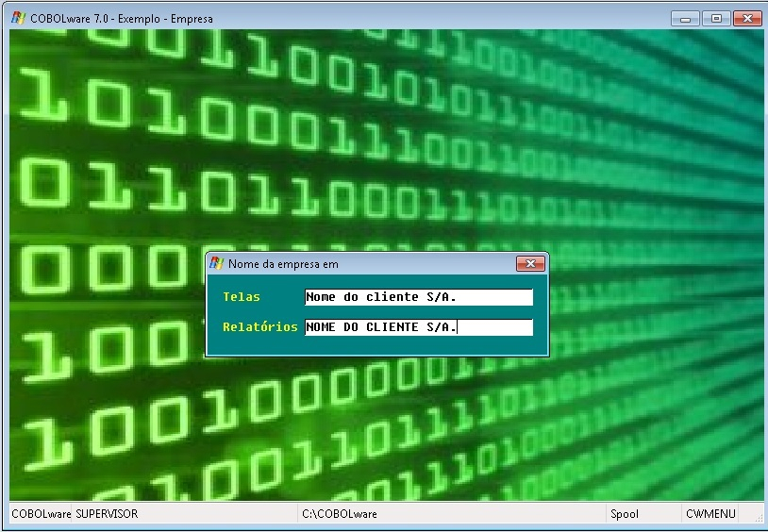
Task: Click the 'COBOLware 7.0 - Exemplo - Empresa' title text
Action: click(x=122, y=19)
